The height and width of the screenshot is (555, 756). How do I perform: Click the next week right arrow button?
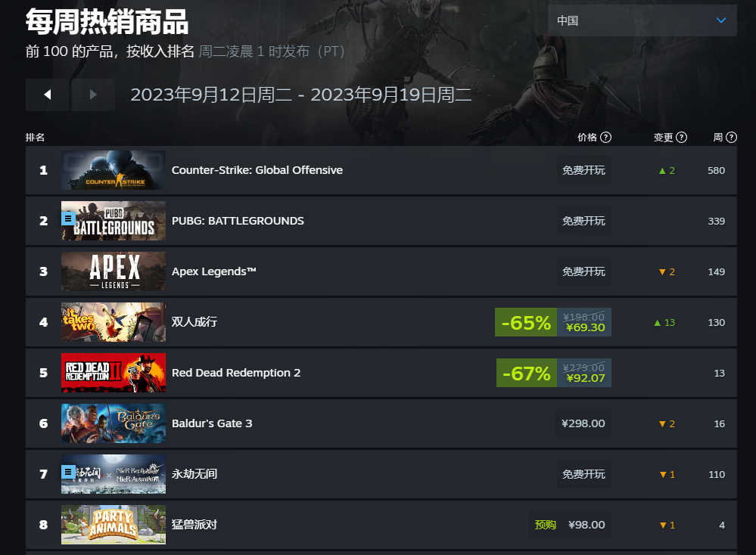click(x=94, y=95)
